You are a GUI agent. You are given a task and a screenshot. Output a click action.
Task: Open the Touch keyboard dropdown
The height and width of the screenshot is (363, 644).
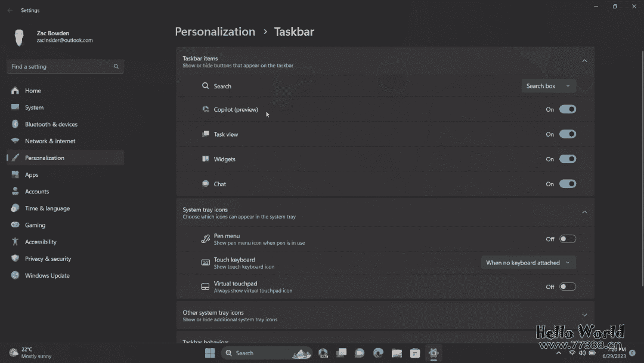coord(528,263)
